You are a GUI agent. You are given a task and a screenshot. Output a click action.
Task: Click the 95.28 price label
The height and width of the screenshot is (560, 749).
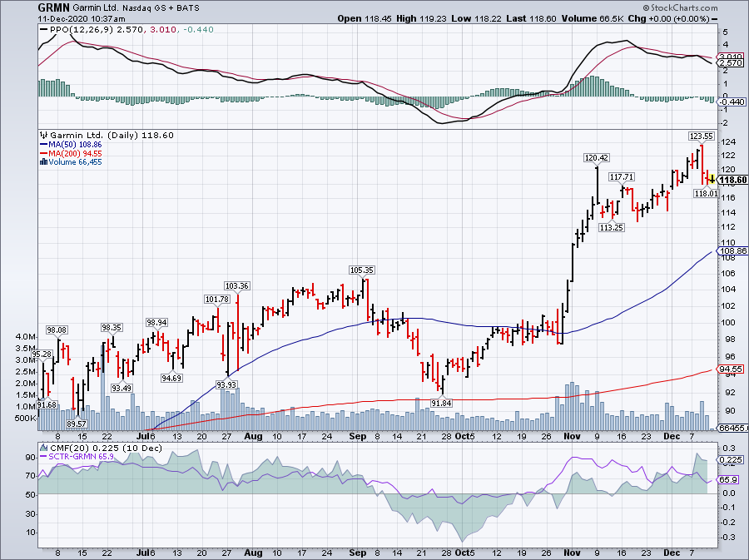click(x=42, y=354)
